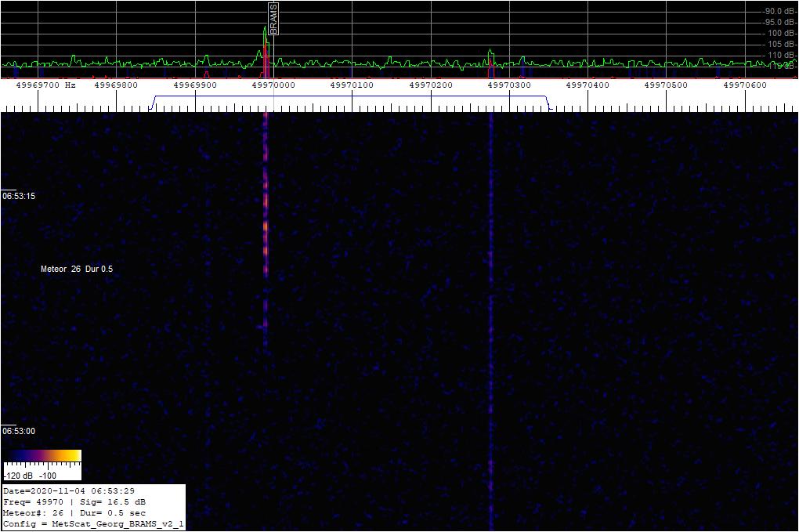Click the -120 dB palette label
The image size is (799, 532).
click(x=18, y=476)
